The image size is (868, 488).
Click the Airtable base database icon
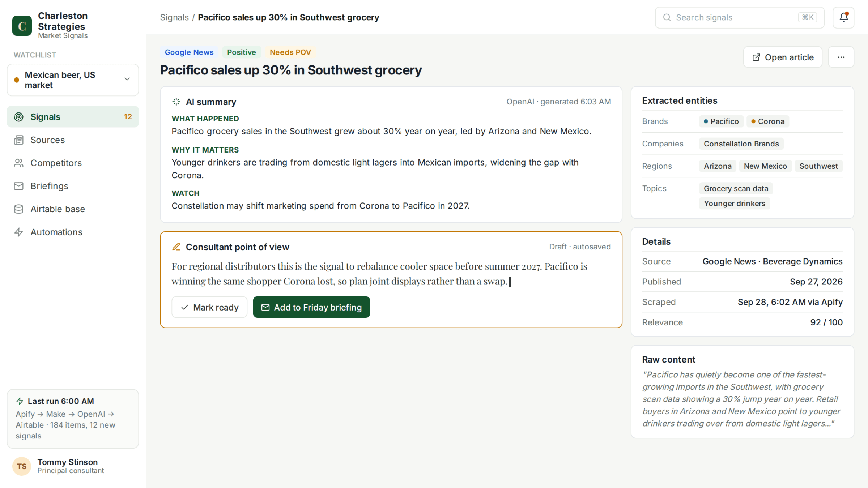pos(19,209)
